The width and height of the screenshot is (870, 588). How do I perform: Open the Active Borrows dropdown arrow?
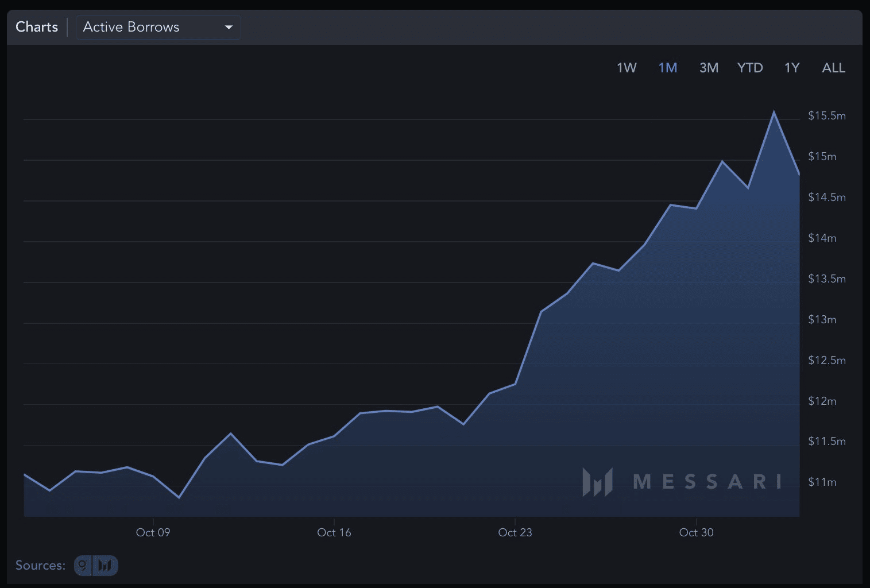[229, 27]
